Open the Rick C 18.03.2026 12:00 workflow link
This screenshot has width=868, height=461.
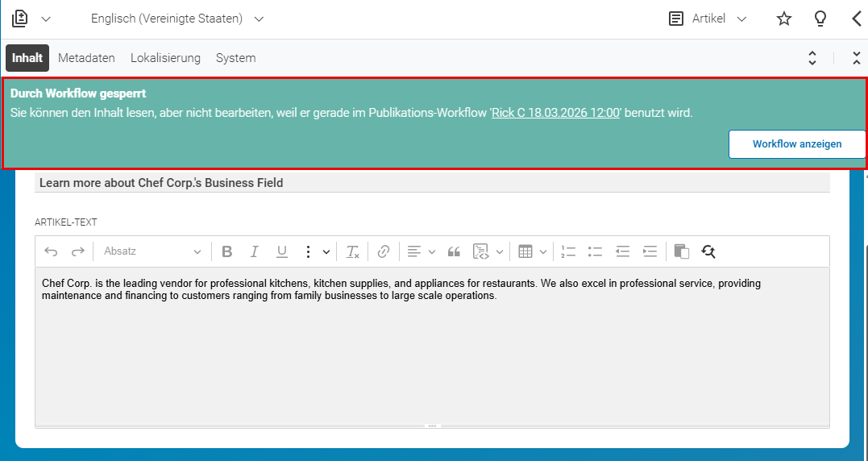point(555,113)
